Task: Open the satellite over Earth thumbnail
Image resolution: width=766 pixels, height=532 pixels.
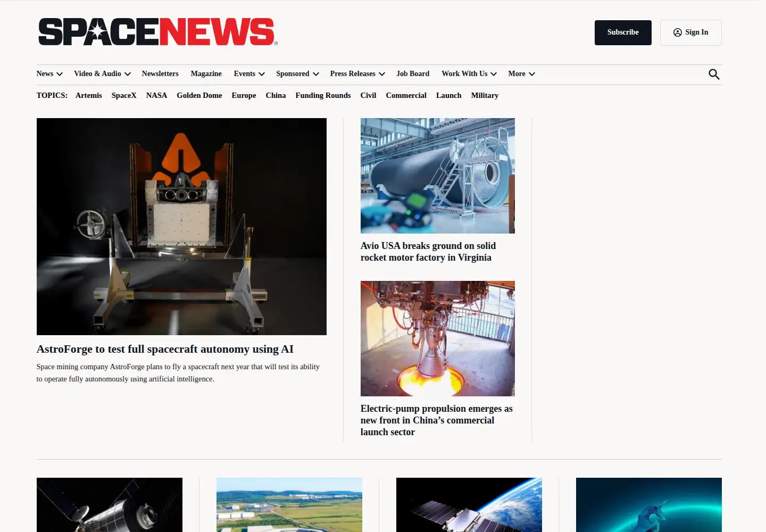Action: 469,505
